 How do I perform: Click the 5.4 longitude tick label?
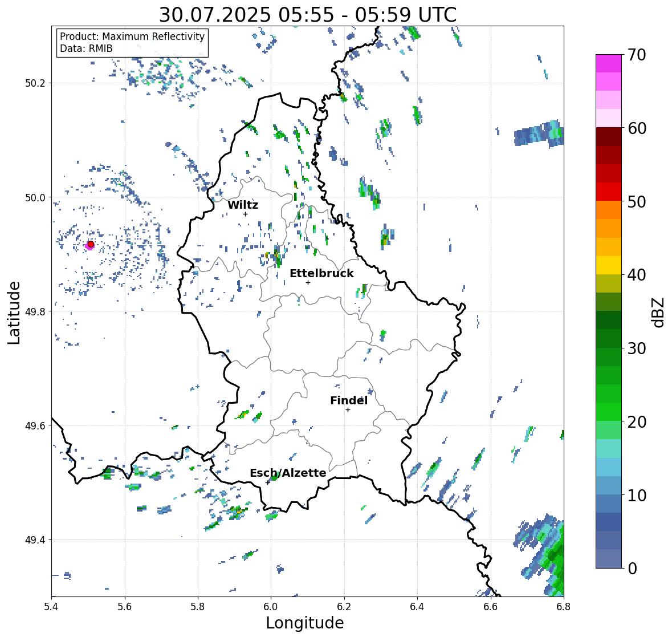click(x=51, y=607)
